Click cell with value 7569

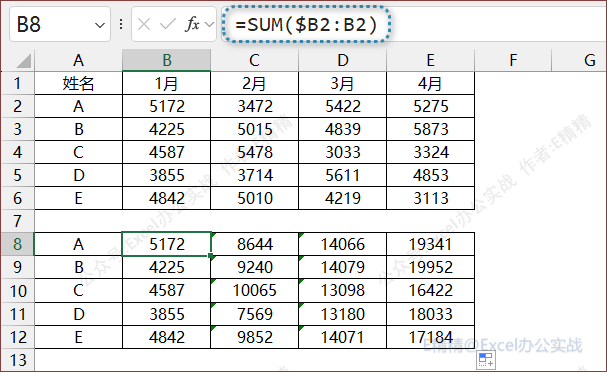click(x=254, y=314)
